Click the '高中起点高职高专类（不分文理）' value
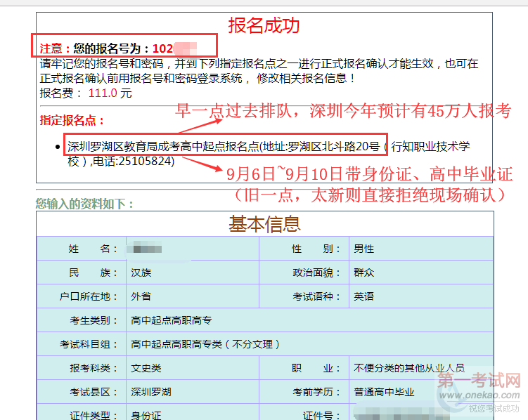The height and width of the screenshot is (420, 528). coord(205,344)
